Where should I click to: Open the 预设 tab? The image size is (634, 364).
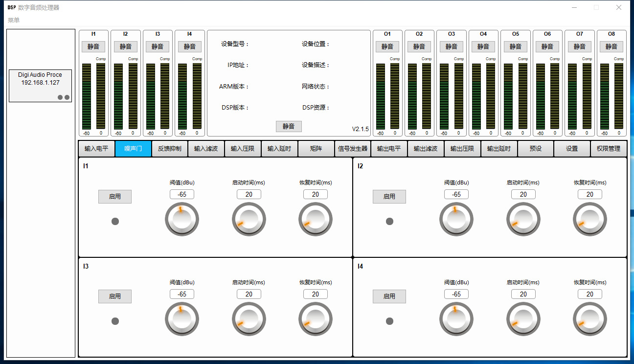[x=536, y=149]
